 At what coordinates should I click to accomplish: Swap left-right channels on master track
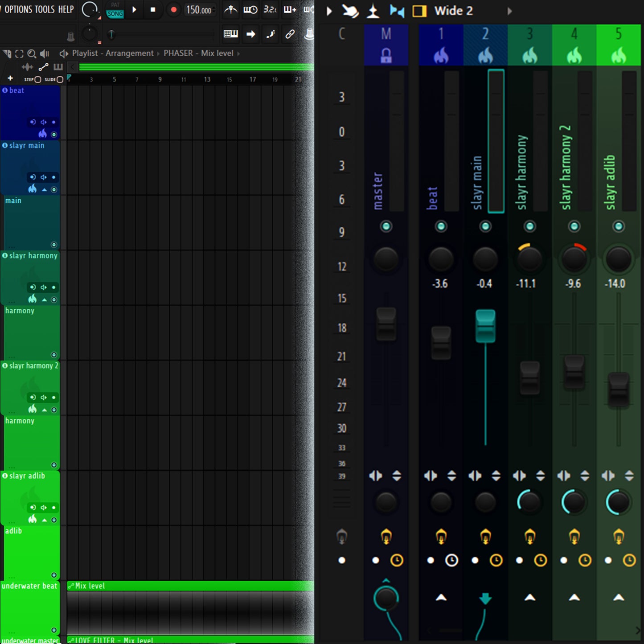pos(376,476)
